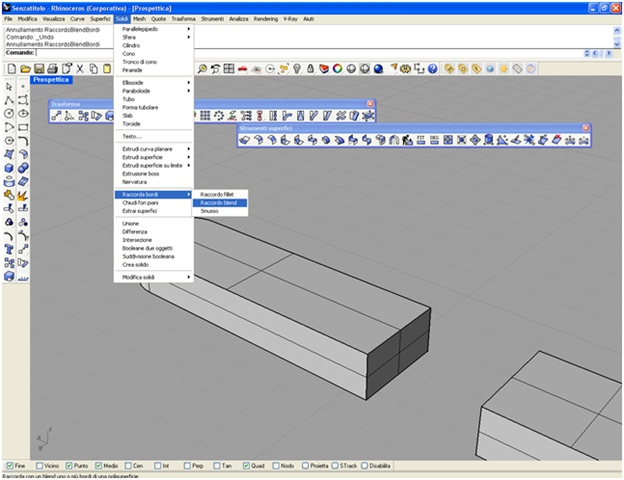Screen dimensions: 624x480
Task: Expand the Estrudi superficie submenu
Action: pyautogui.click(x=154, y=157)
